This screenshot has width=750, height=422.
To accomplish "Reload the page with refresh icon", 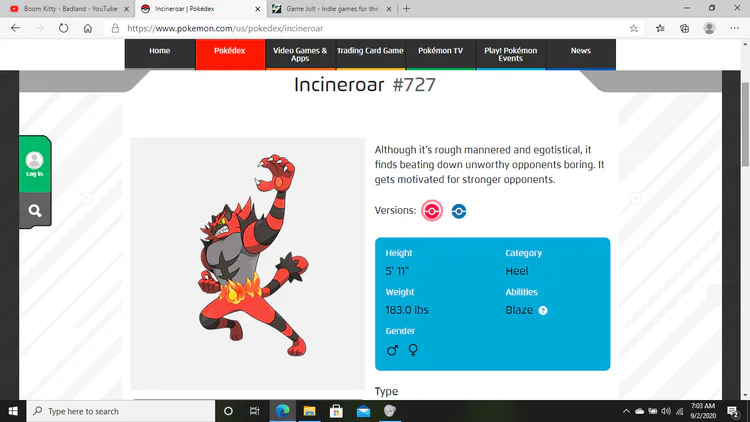I will tap(64, 28).
